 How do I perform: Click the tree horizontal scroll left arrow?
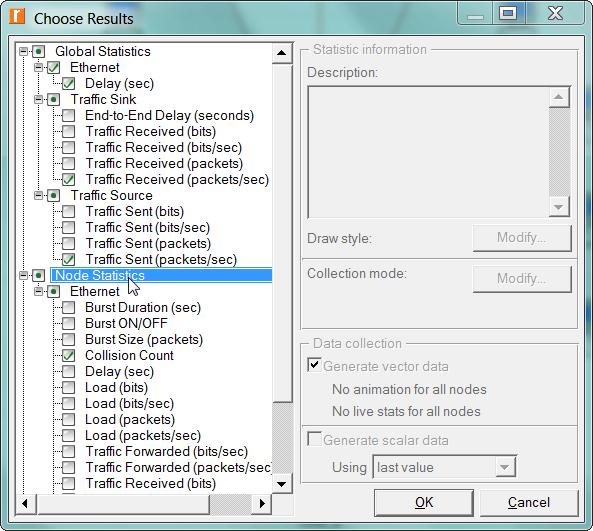click(25, 503)
